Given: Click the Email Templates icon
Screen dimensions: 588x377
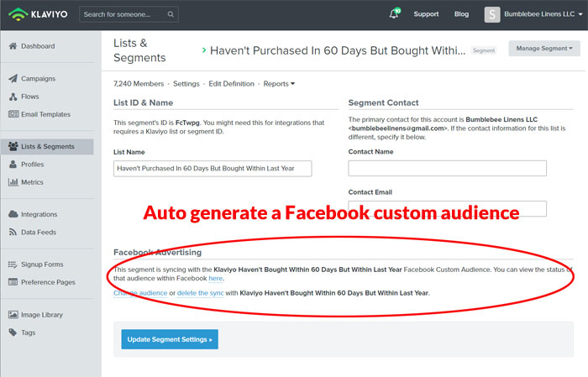Looking at the screenshot, I should (x=13, y=114).
